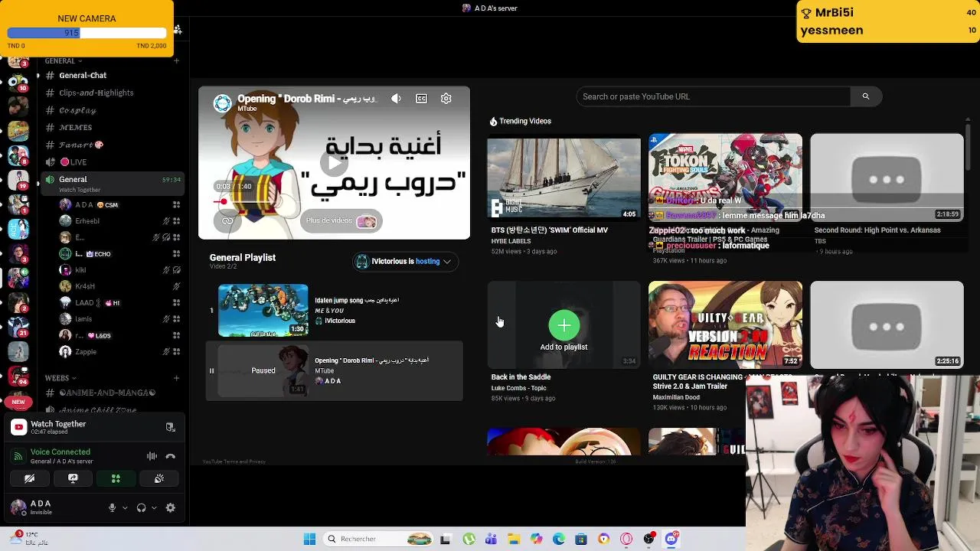Collapse the WEEBS category
Image resolution: width=980 pixels, height=551 pixels.
(x=60, y=378)
